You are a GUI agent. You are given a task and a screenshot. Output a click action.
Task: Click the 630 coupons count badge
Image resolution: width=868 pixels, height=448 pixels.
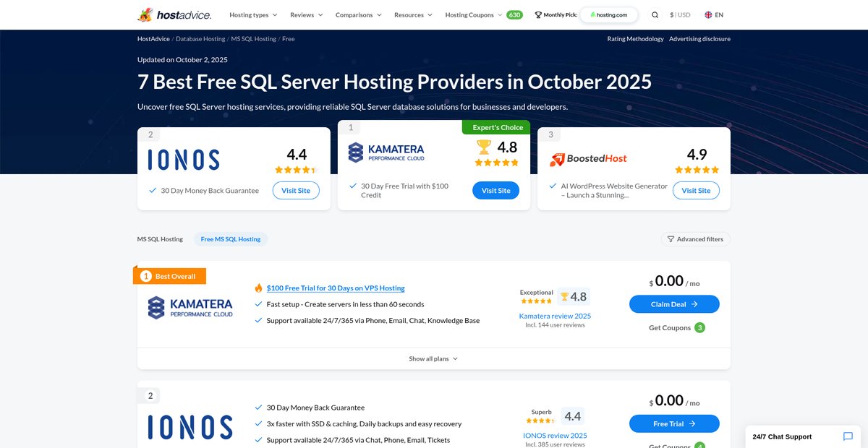coord(514,14)
